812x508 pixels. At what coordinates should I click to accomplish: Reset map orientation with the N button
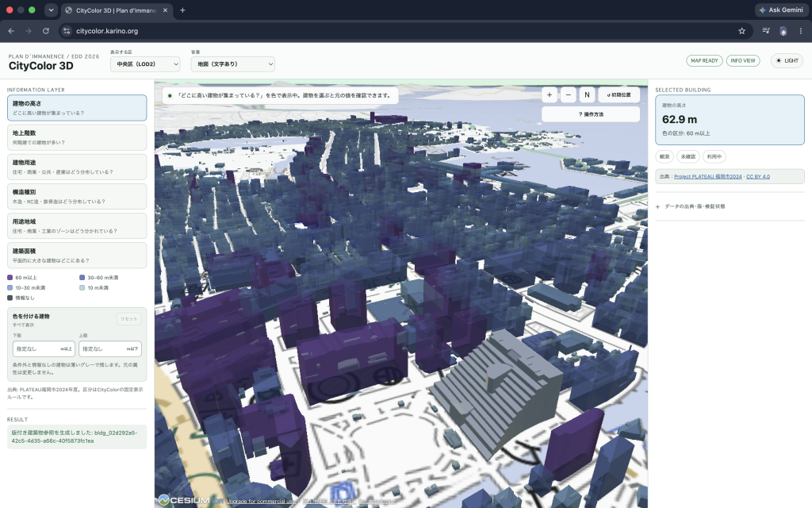(x=587, y=95)
